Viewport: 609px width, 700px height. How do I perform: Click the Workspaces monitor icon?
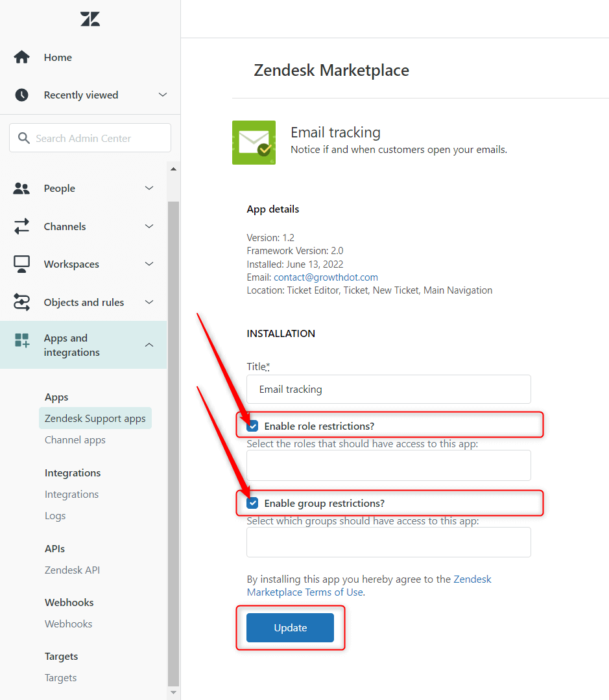[x=21, y=264]
